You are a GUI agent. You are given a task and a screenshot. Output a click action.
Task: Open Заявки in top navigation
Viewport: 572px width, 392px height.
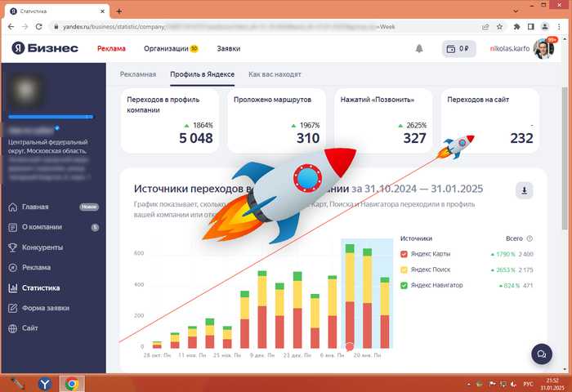tap(228, 48)
